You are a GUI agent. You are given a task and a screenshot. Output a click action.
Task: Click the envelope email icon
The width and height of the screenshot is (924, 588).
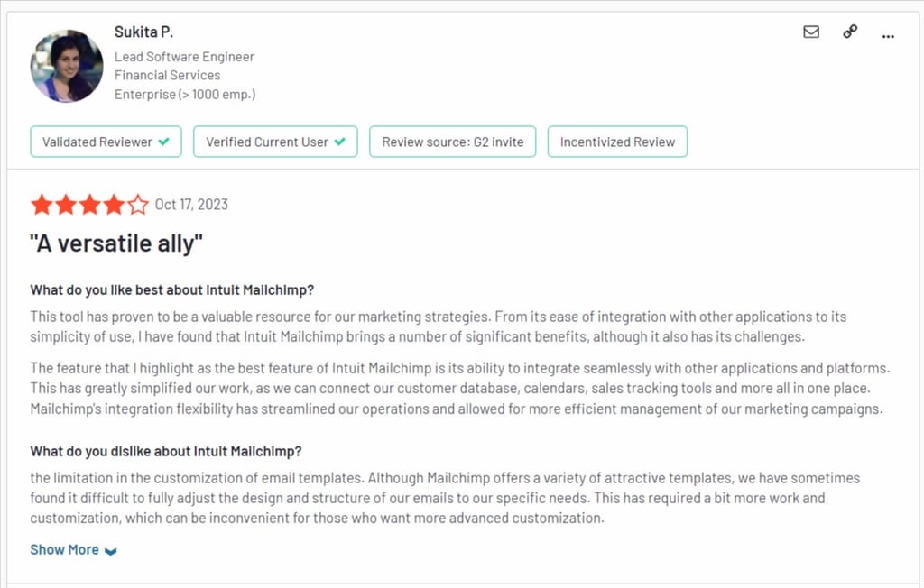[x=811, y=32]
